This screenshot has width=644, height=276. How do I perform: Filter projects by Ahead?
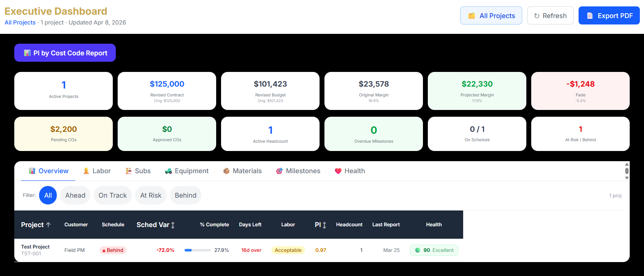(75, 195)
